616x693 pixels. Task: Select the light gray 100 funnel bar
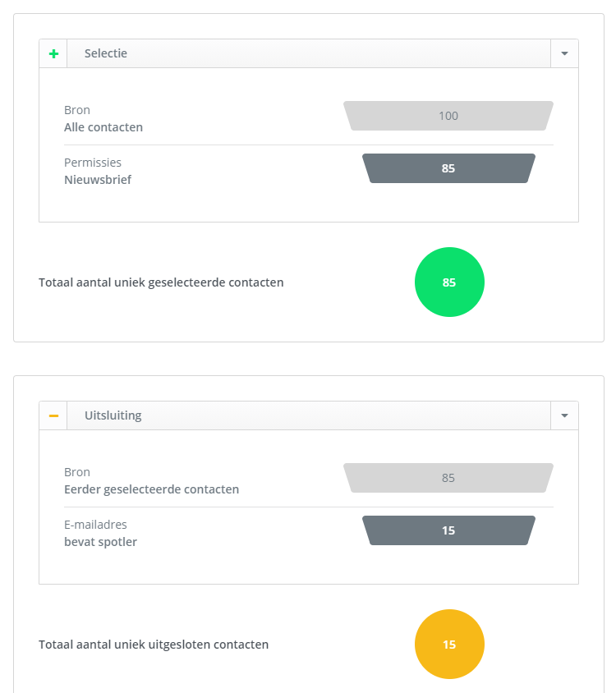tap(448, 116)
